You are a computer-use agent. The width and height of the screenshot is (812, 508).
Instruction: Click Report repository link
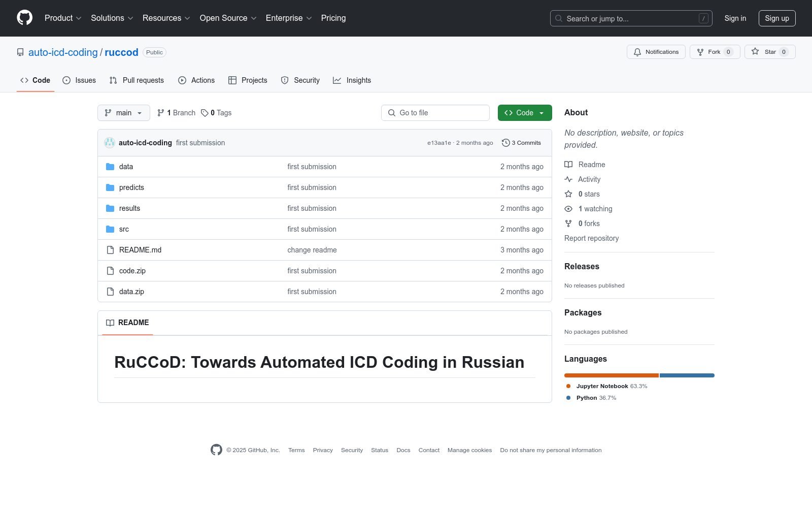click(x=591, y=238)
